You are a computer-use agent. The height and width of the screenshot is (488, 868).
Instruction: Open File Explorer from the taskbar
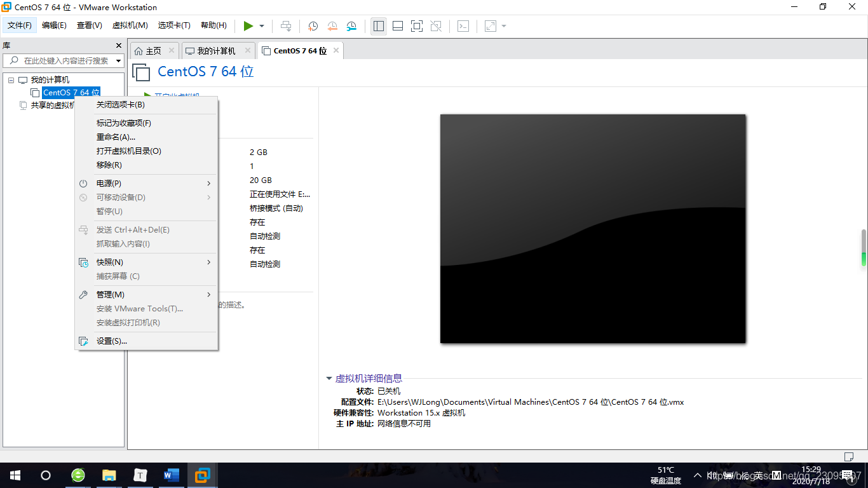coord(109,475)
